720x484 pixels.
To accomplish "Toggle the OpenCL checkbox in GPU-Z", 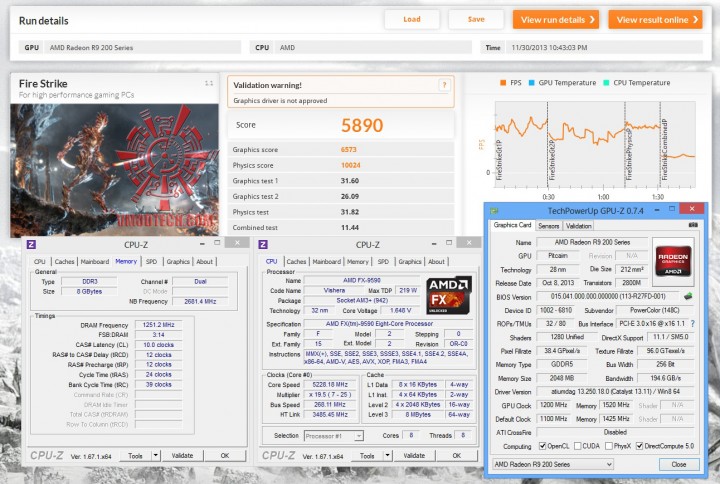I will click(x=543, y=446).
